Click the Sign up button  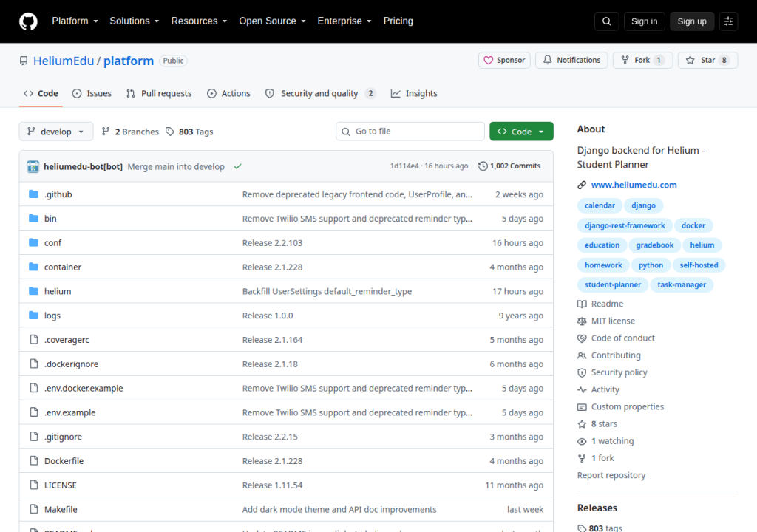[x=692, y=21]
